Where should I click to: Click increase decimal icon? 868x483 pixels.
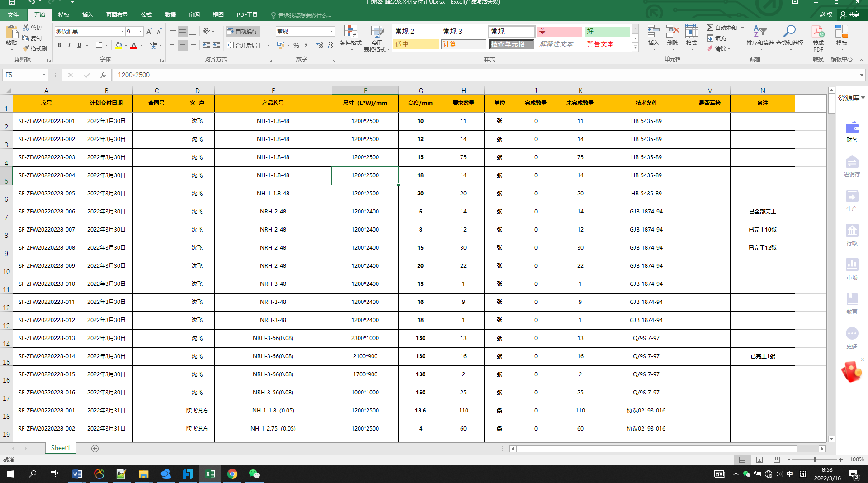pos(320,45)
